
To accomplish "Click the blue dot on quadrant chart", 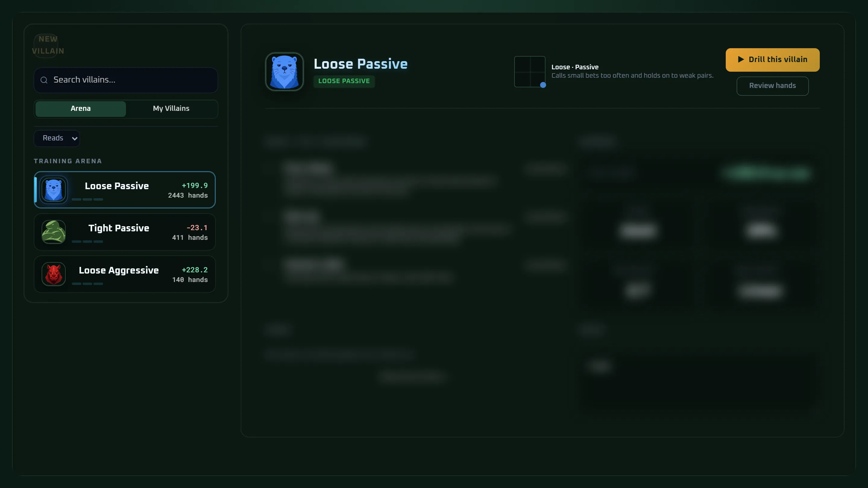I will coord(543,85).
